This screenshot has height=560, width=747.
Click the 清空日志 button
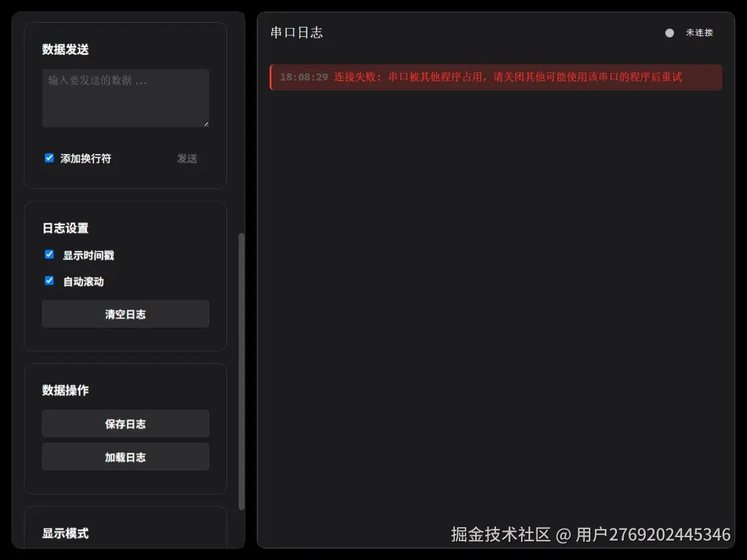125,313
